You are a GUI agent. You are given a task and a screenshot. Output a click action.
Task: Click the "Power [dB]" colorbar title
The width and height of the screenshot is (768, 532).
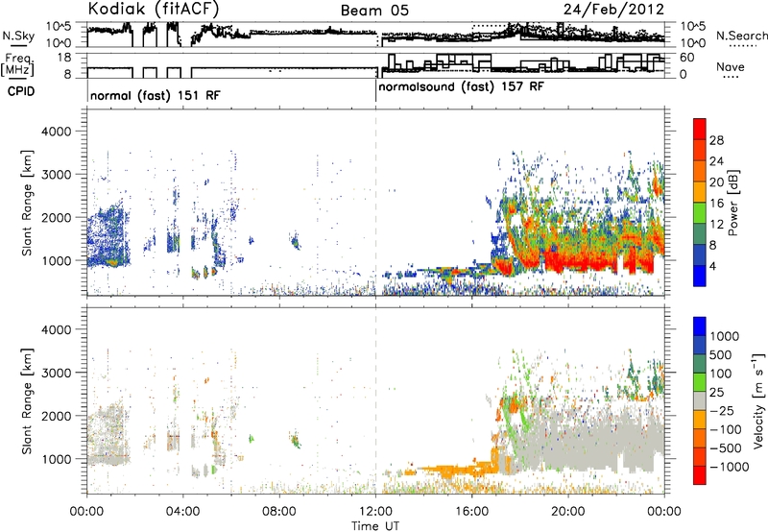pos(733,203)
